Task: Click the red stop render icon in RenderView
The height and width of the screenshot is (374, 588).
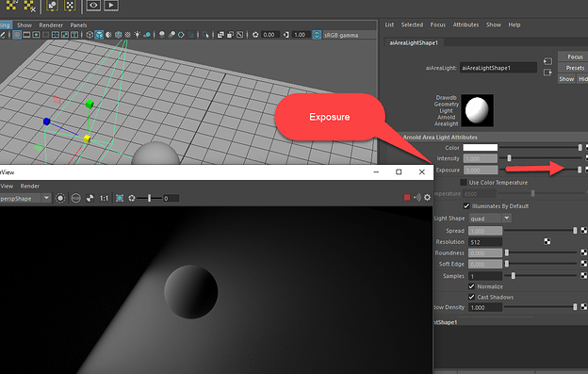Action: 407,198
